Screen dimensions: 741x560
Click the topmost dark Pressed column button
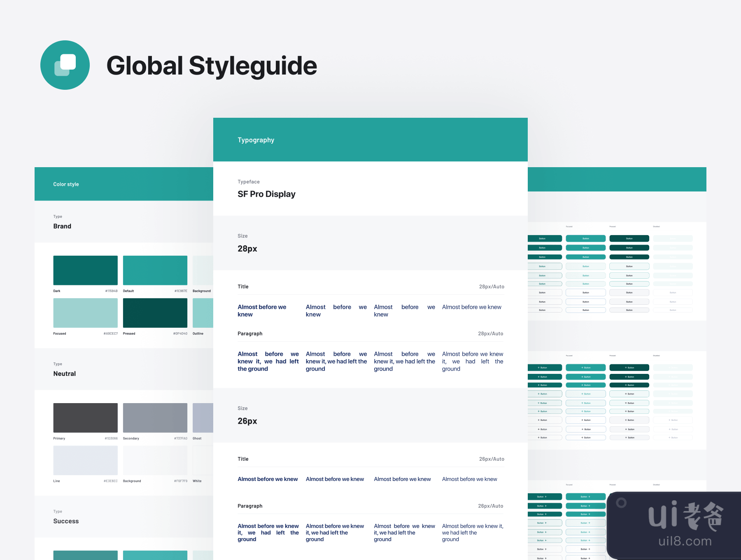(x=629, y=238)
